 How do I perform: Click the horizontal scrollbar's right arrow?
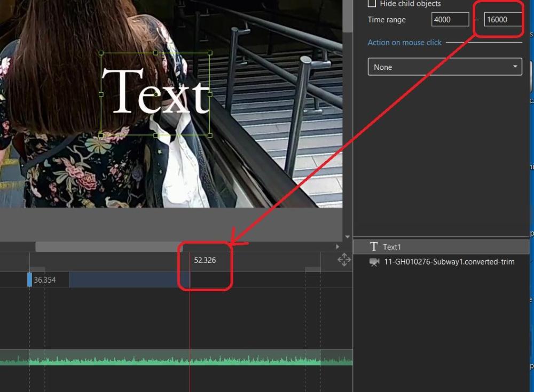pyautogui.click(x=337, y=246)
